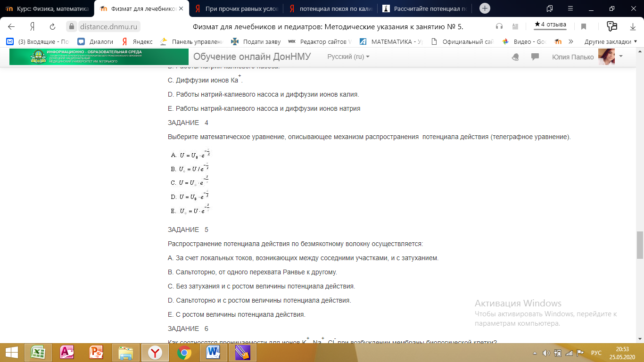Bookmark this page with the bookmark icon
The height and width of the screenshot is (362, 644).
click(x=584, y=26)
